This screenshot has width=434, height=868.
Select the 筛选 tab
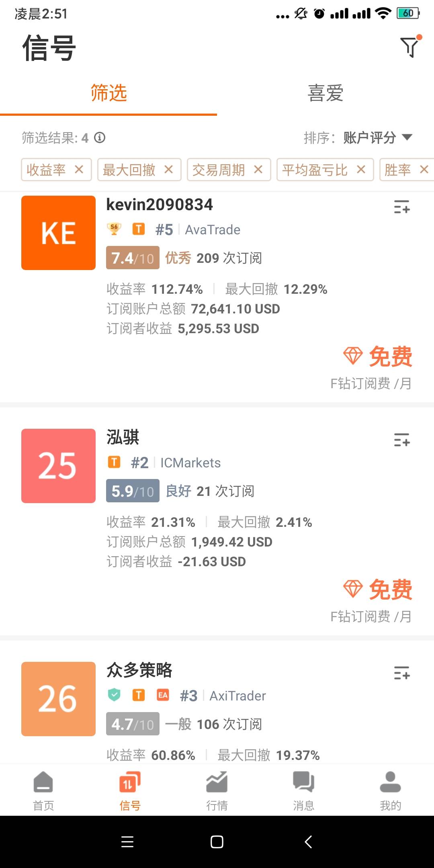tap(108, 93)
